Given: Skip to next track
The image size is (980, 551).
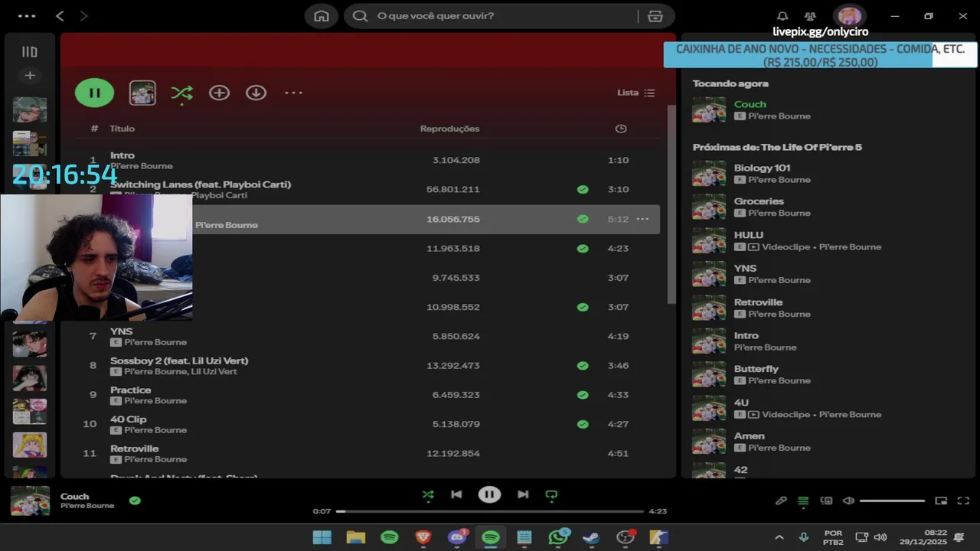Looking at the screenshot, I should tap(523, 494).
